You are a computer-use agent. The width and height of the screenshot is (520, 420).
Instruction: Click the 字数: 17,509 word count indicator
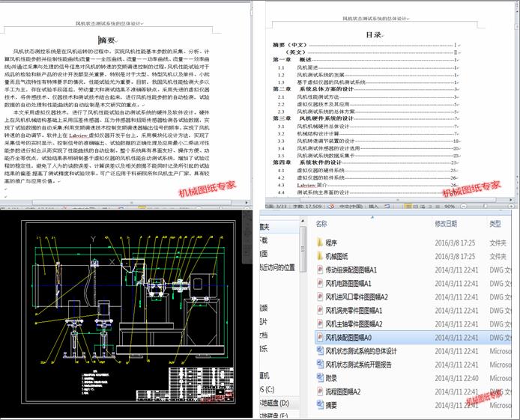307,207
